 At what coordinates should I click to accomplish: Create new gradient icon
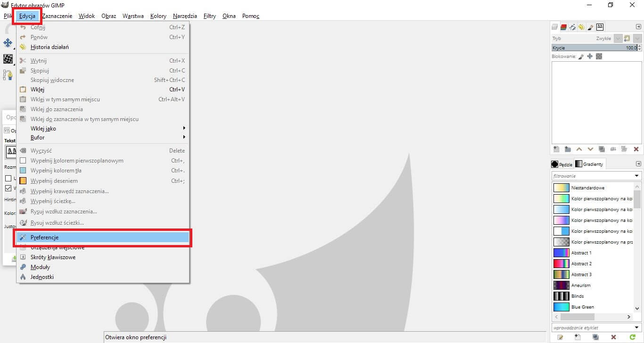tap(578, 337)
